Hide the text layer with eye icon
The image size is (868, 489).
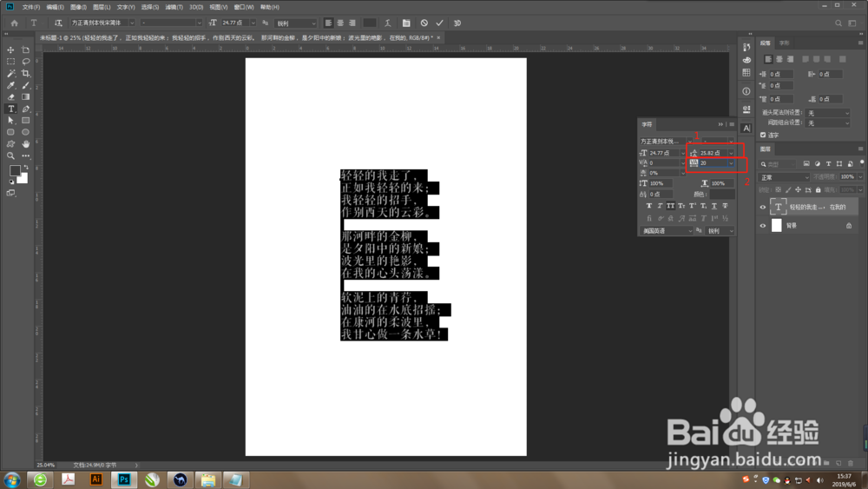point(763,207)
